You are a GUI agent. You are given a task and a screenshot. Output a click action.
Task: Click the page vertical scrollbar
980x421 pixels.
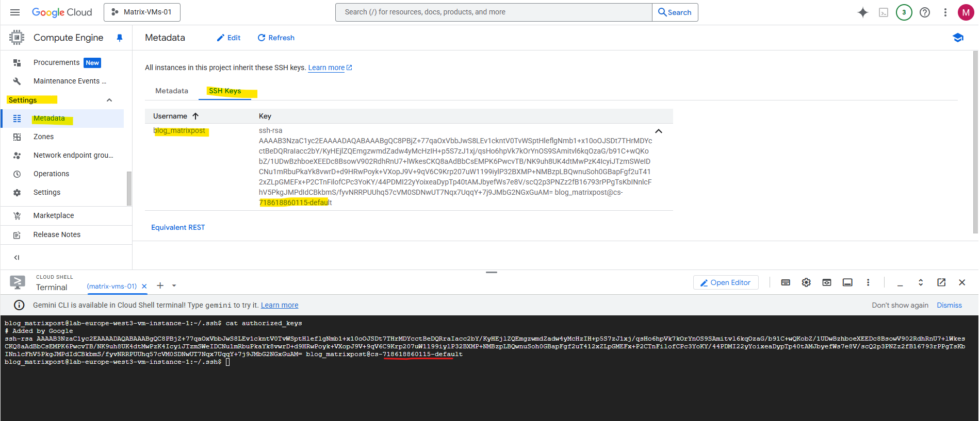(975, 142)
